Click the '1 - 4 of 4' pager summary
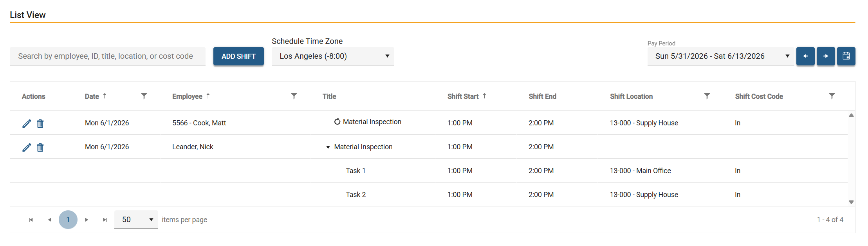 click(830, 220)
